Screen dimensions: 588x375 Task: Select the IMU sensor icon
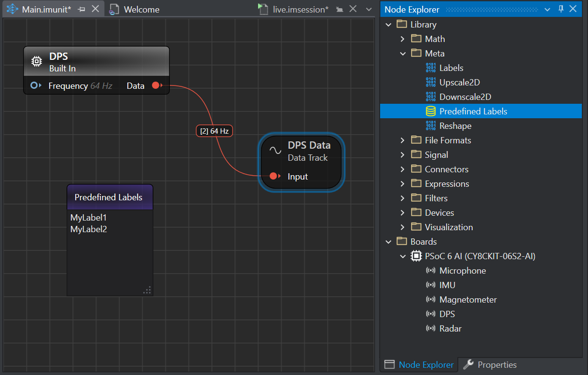431,285
